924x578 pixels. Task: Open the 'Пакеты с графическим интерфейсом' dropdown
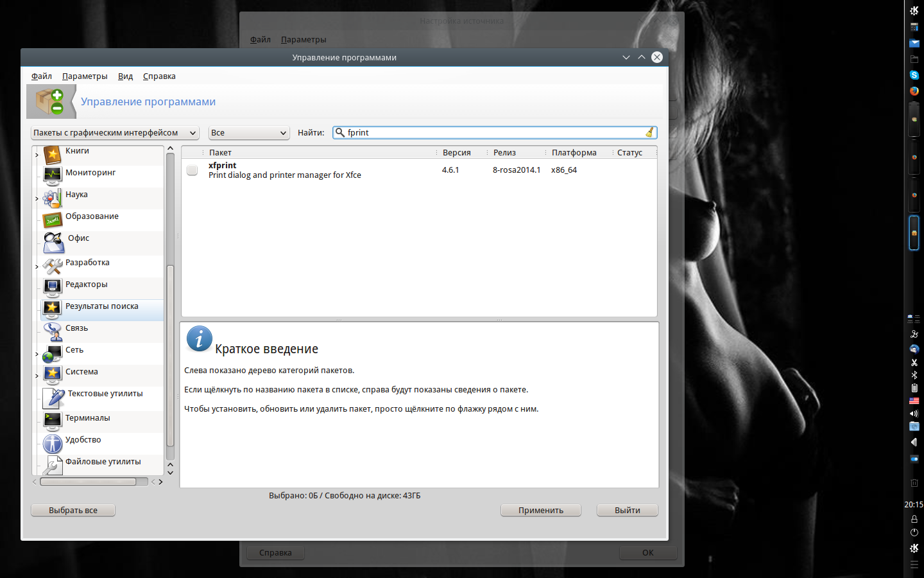tap(115, 133)
